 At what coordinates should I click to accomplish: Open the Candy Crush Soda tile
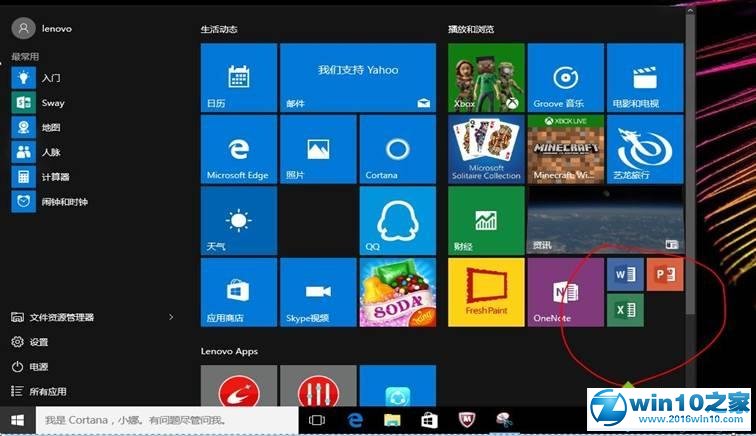pyautogui.click(x=397, y=292)
